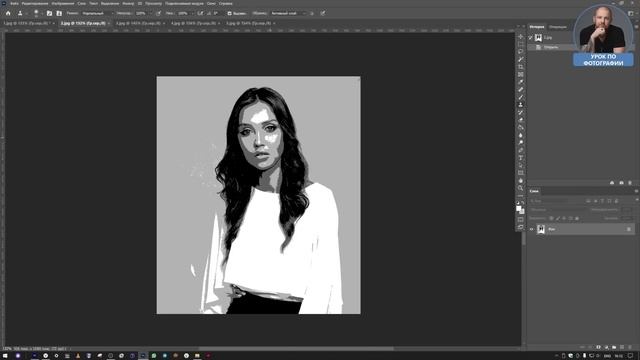640x360 pixels.
Task: Delete current state in History panel
Action: coord(630,182)
